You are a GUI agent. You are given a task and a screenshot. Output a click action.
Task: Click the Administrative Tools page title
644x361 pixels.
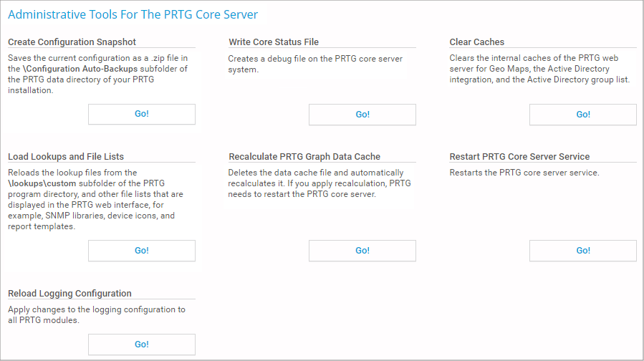(x=133, y=14)
